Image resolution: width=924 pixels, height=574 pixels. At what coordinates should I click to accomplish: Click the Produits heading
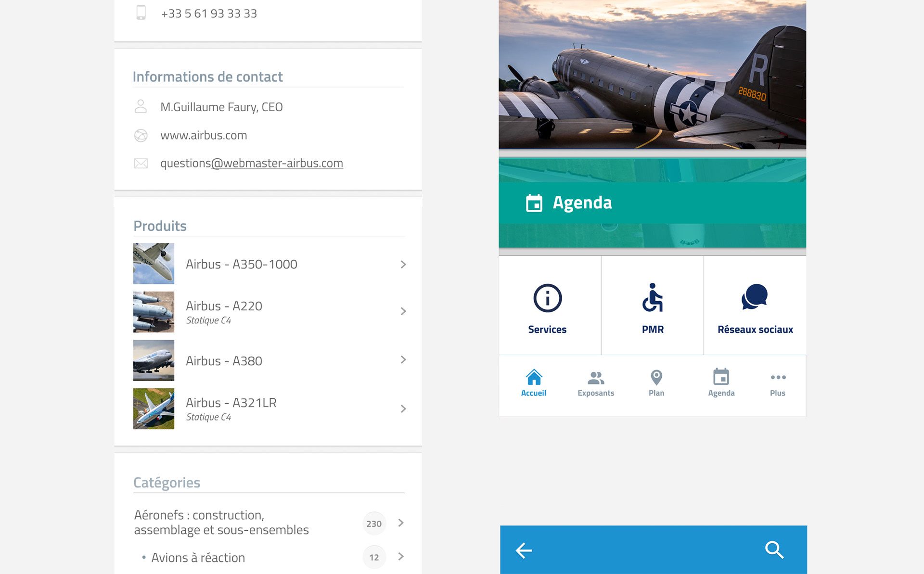(160, 226)
